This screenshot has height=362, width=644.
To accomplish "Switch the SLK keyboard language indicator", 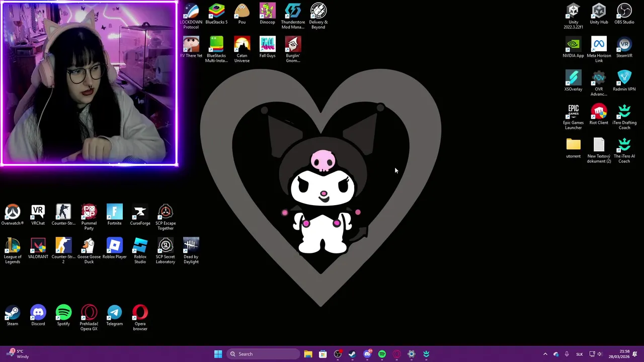I will coord(579,354).
